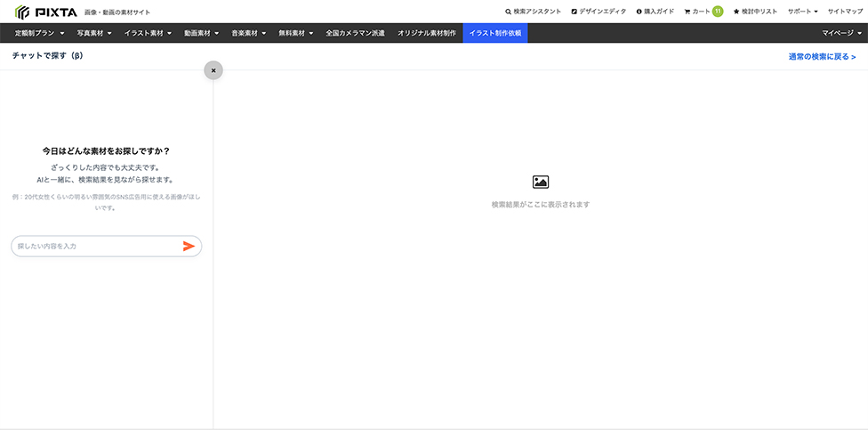The height and width of the screenshot is (430, 868).
Task: Click the green cart count badge 11
Action: 718,11
